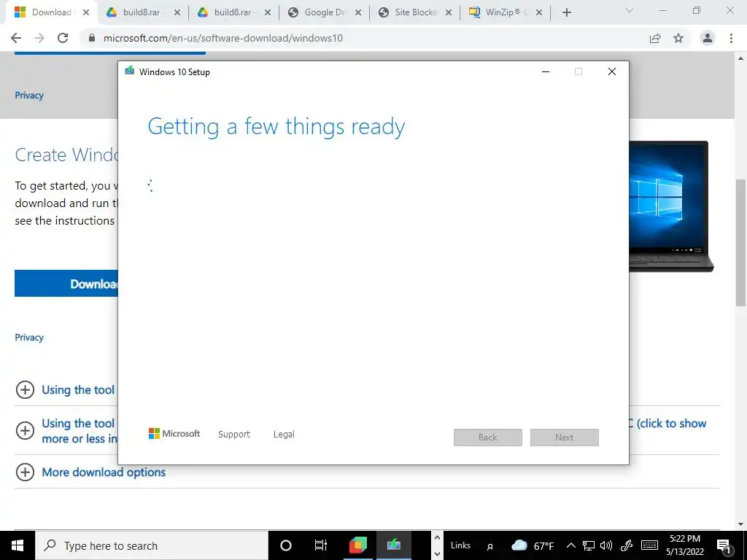Screen dimensions: 747x560
Task: Click the More download options link text
Action: coord(104,472)
